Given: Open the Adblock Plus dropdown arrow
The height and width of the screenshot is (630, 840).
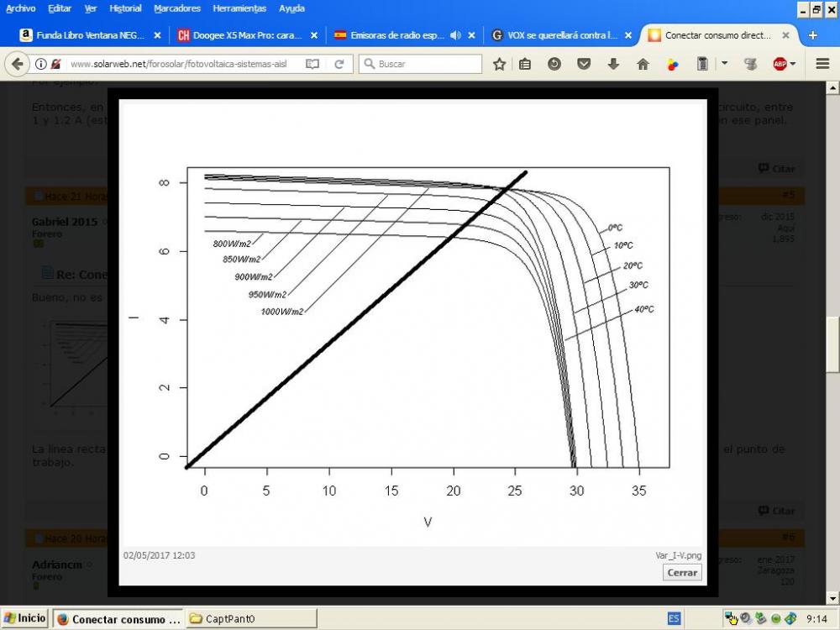Looking at the screenshot, I should click(793, 64).
